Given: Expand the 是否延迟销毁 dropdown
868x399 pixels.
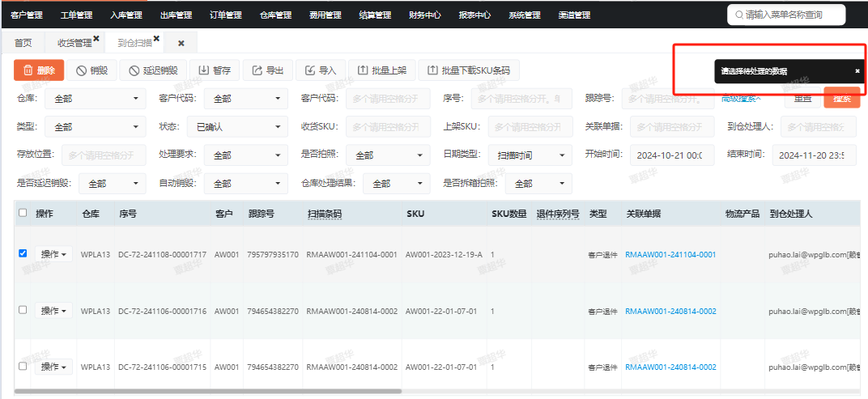Looking at the screenshot, I should click(113, 184).
